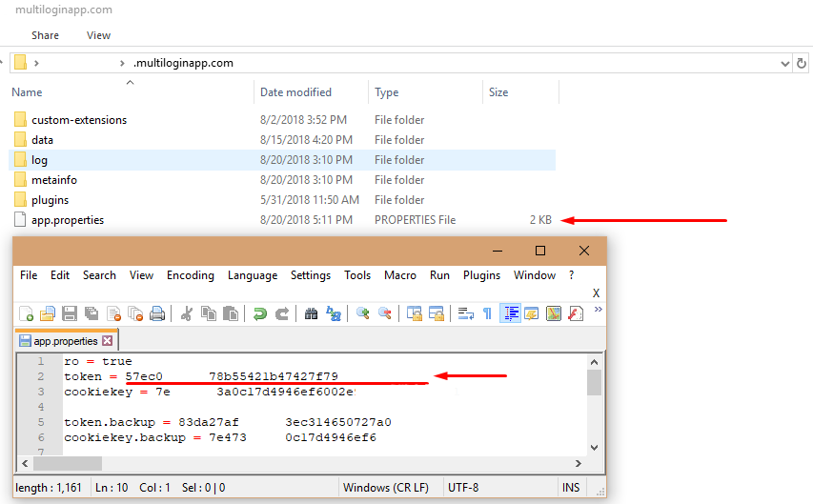The height and width of the screenshot is (504, 813).
Task: Click the Copy toolbar icon
Action: [x=209, y=313]
